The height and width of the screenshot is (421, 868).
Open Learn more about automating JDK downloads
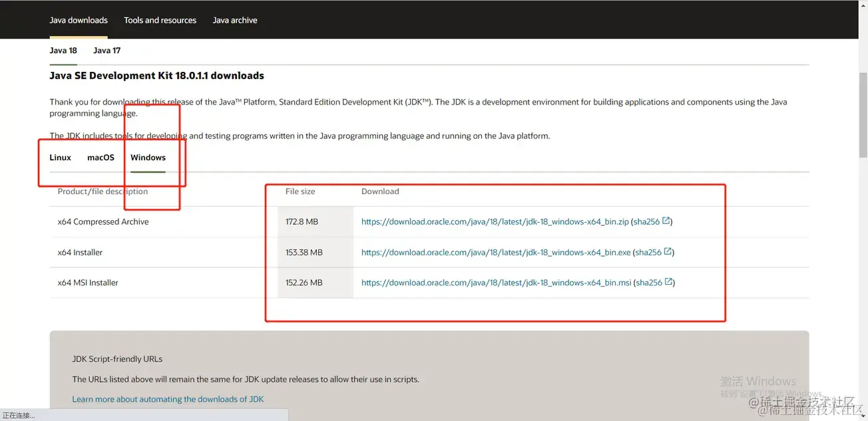pyautogui.click(x=168, y=399)
